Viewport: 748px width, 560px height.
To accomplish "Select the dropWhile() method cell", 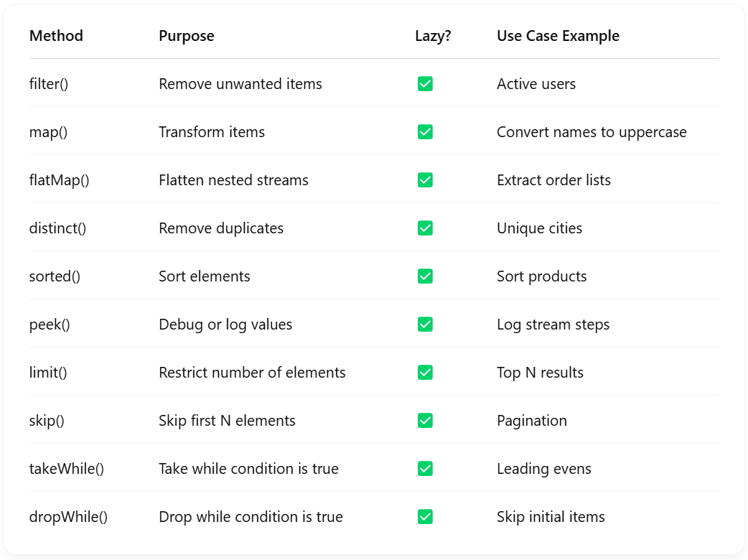I will point(68,518).
